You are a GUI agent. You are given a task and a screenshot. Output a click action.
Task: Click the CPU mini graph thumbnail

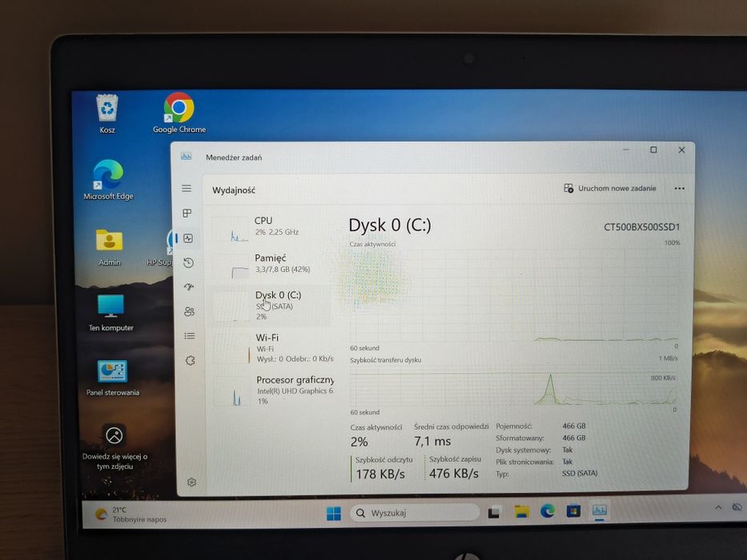pos(231,230)
